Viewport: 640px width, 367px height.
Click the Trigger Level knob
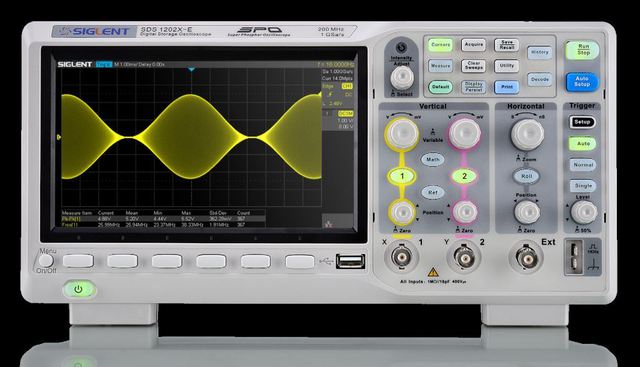coord(584,212)
